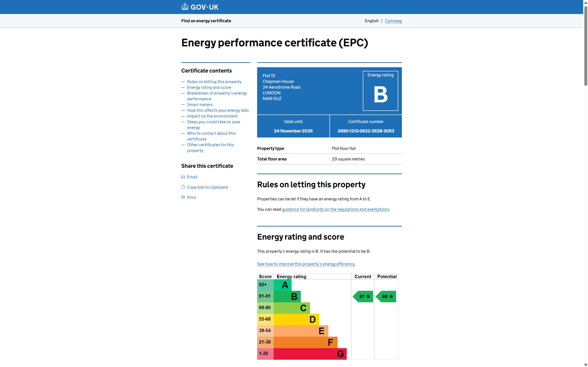Open How this affects your energy bills
The height and width of the screenshot is (367, 588).
pos(218,110)
